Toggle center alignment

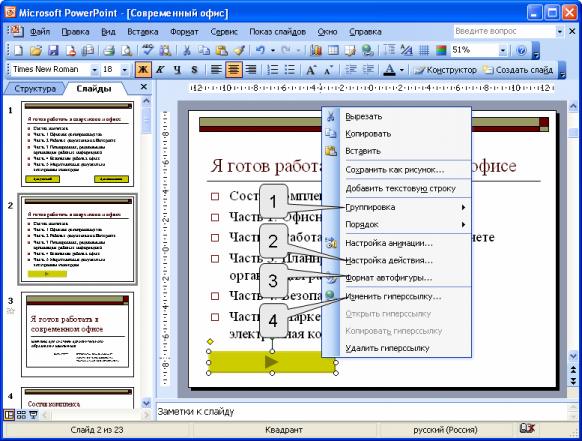233,70
